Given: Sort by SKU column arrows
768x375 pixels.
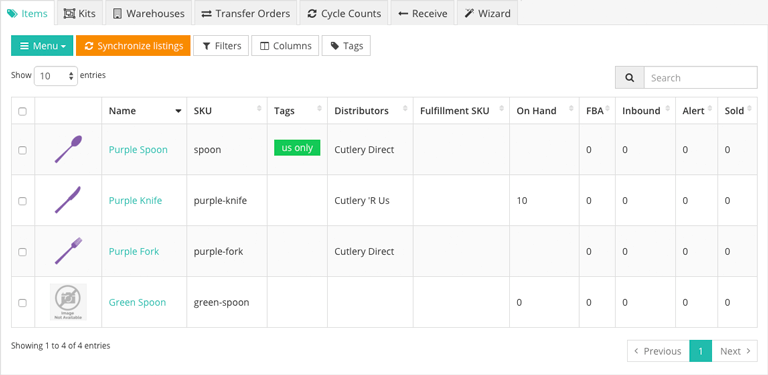Looking at the screenshot, I should coord(259,109).
